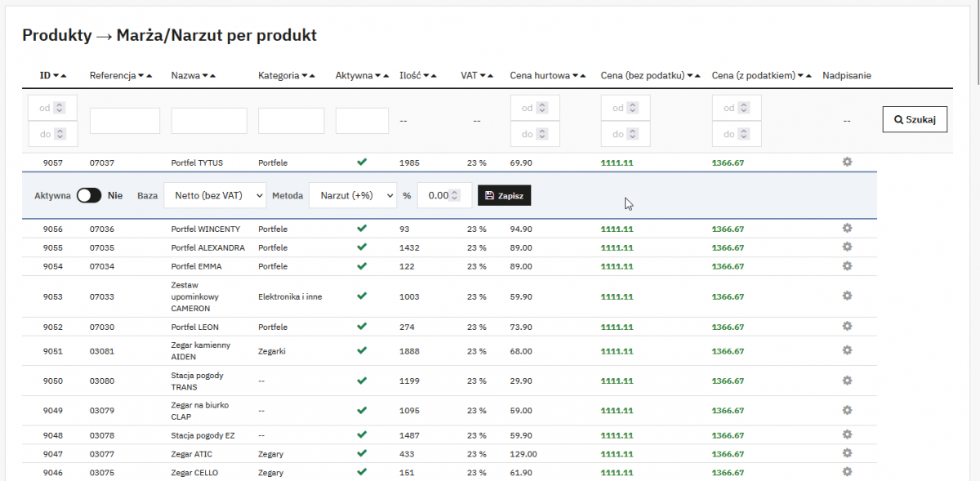The height and width of the screenshot is (481, 980).
Task: Toggle active checkmark for Portfel EMMA
Action: (362, 265)
